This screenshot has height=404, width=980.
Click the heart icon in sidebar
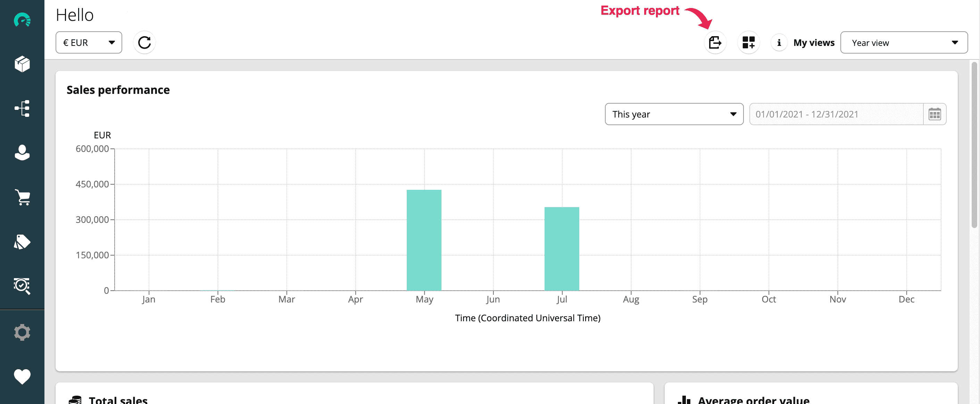coord(22,377)
